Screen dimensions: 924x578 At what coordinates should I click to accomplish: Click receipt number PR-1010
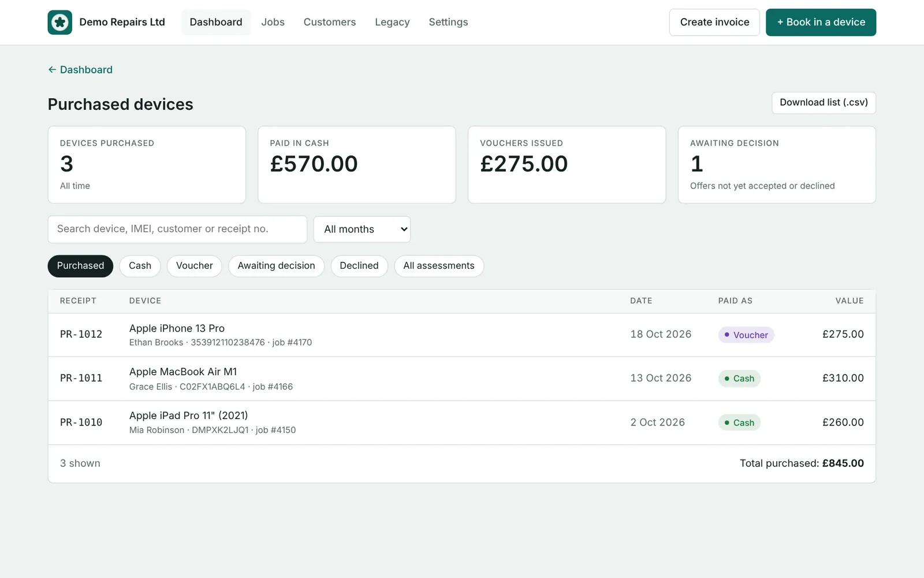[81, 423]
